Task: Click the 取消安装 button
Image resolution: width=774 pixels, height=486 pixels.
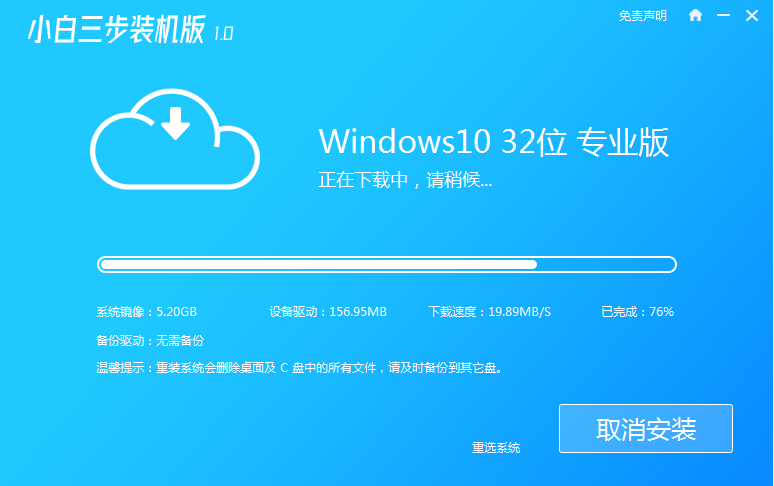Action: tap(646, 428)
